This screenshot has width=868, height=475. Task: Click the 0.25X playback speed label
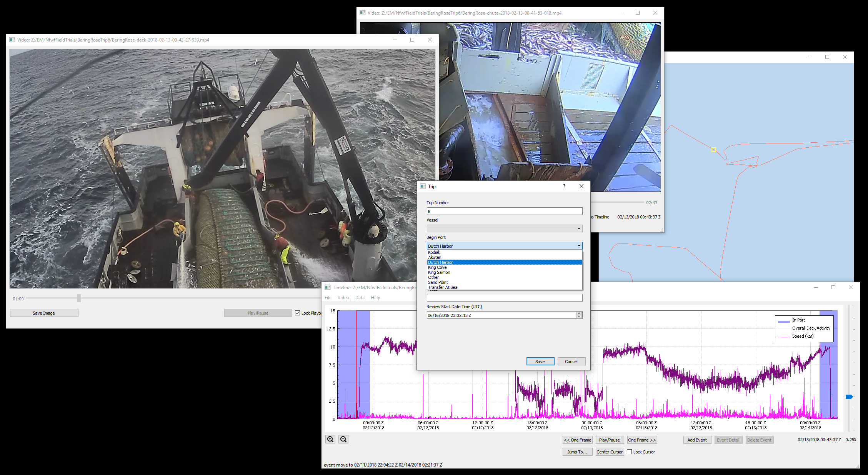851,440
